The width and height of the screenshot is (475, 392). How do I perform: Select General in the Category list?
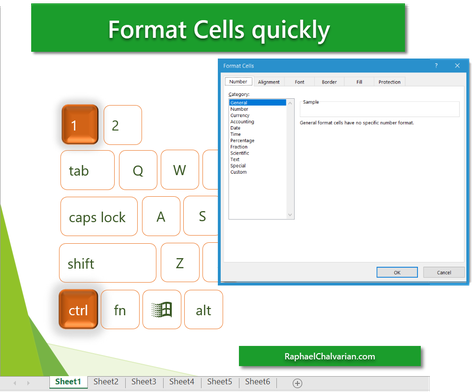257,103
